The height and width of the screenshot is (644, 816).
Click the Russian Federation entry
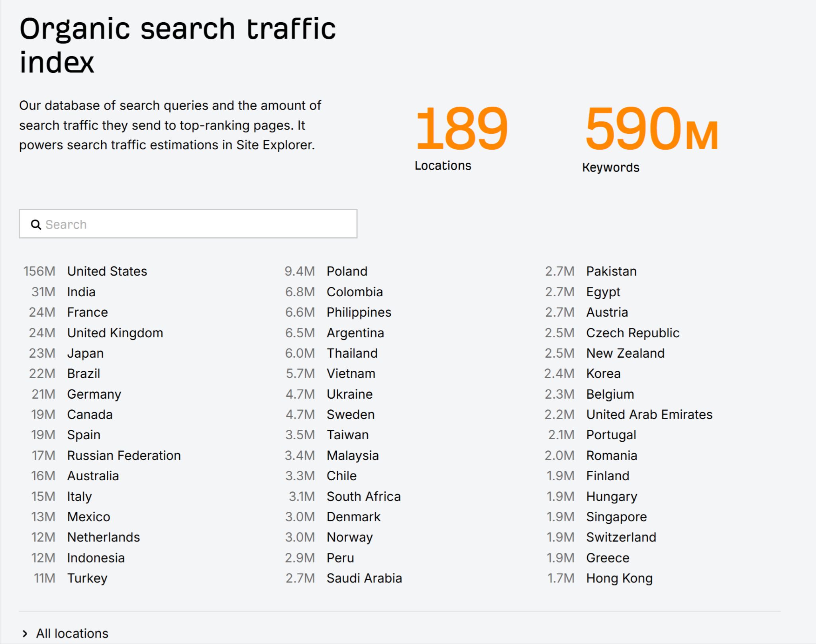pyautogui.click(x=124, y=455)
